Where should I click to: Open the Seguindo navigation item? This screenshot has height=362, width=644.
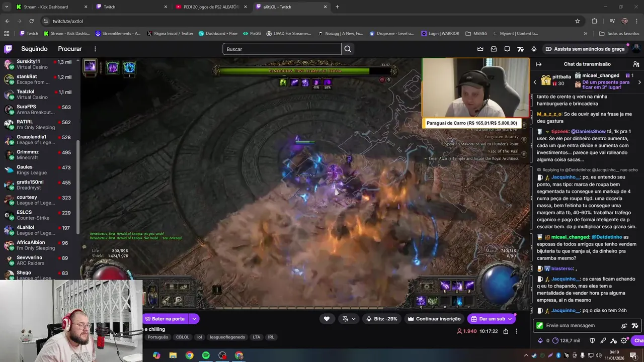[34, 49]
